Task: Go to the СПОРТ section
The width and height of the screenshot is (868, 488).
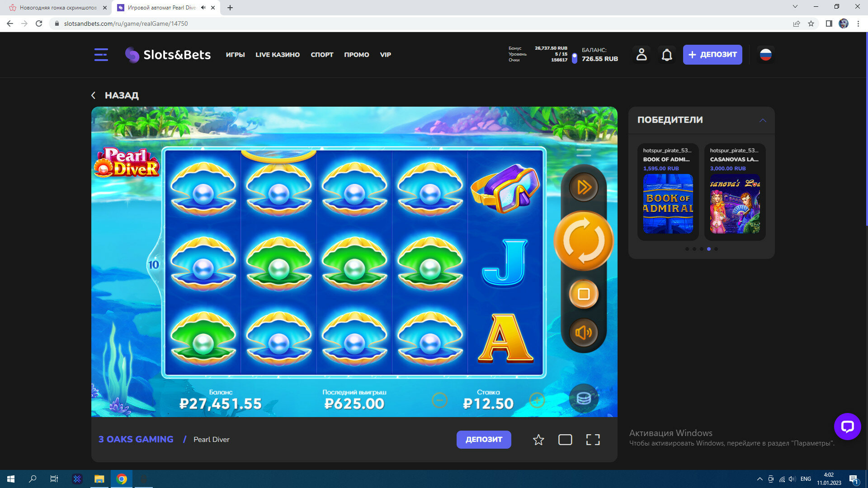Action: (322, 55)
